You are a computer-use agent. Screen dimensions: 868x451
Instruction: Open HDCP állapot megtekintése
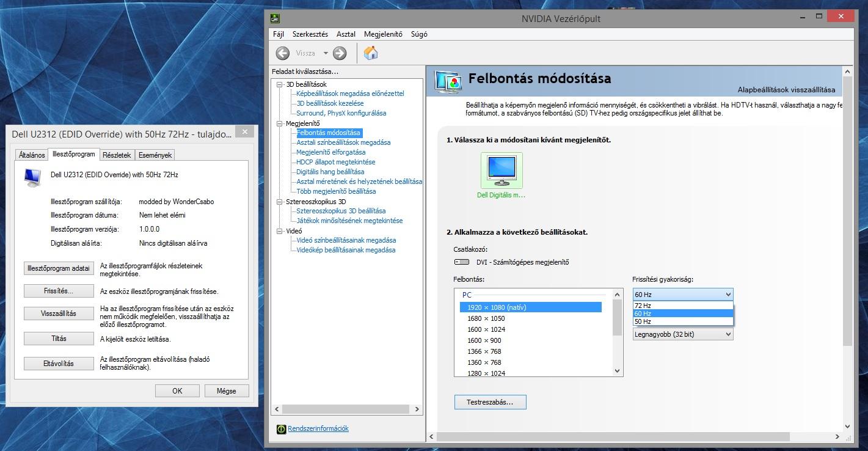coord(335,162)
